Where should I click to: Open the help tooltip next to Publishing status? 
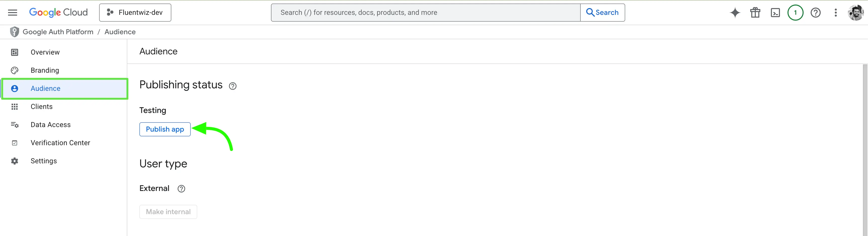tap(232, 86)
